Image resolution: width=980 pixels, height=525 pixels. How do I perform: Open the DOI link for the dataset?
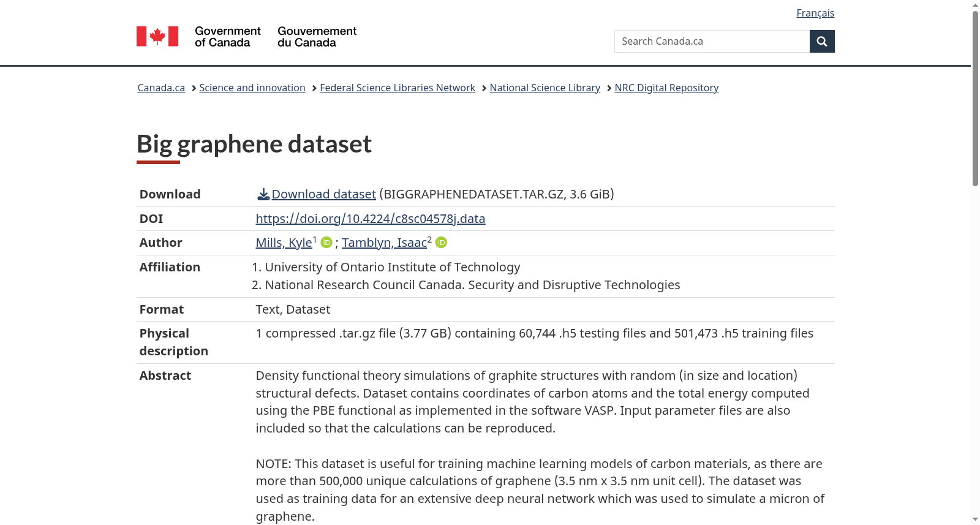pos(371,219)
